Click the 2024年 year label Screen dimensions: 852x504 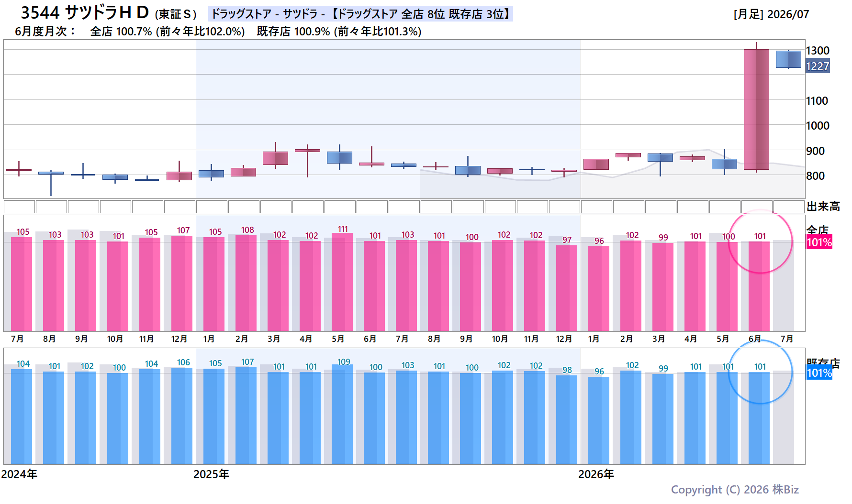[19, 474]
